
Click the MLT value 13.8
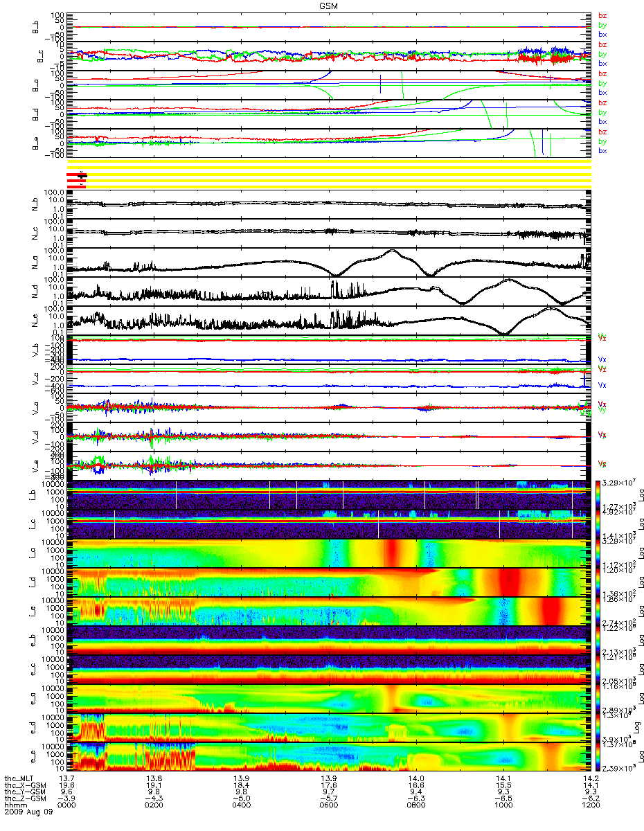tap(154, 778)
